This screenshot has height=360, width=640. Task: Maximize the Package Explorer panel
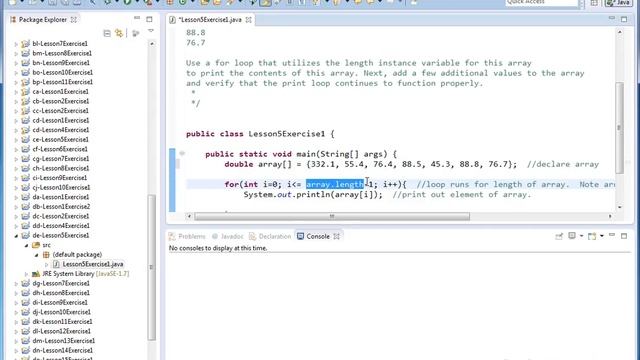(x=149, y=19)
